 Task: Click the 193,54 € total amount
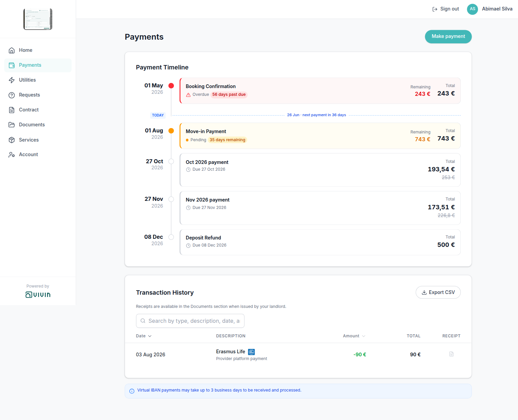(441, 169)
